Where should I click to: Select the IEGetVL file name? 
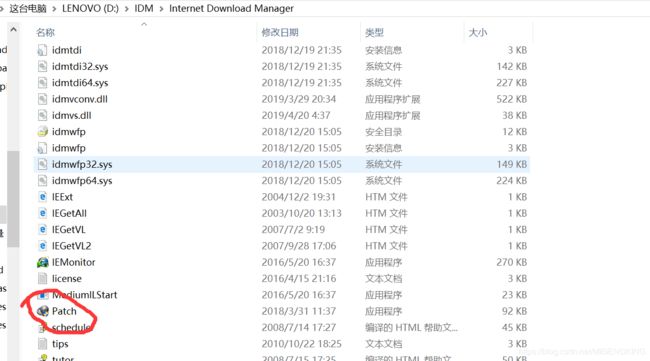pos(68,230)
